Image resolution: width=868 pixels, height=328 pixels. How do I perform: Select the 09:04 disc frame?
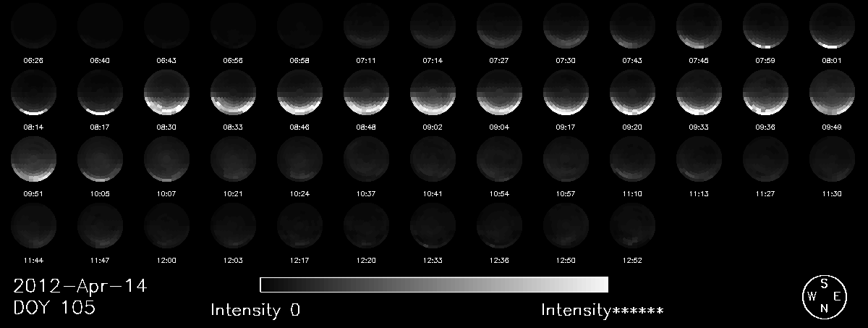(x=500, y=93)
